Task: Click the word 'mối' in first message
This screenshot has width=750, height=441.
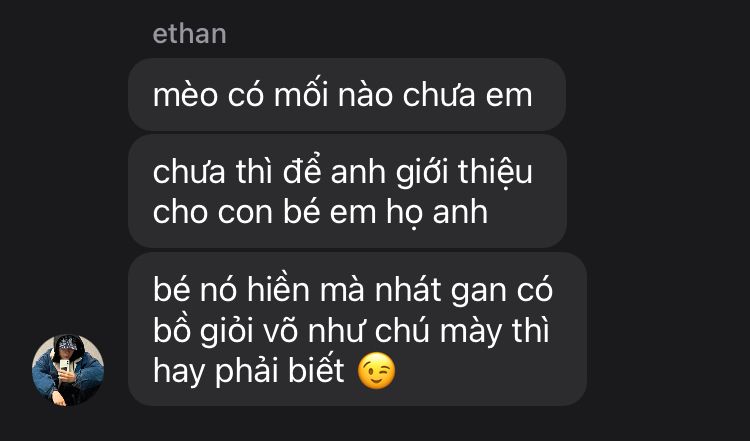Action: (301, 95)
